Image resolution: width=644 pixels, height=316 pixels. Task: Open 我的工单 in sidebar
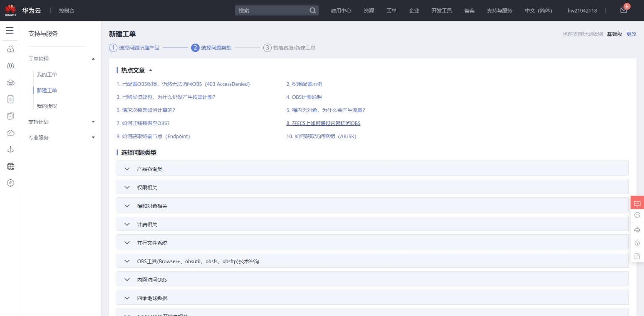pyautogui.click(x=47, y=75)
